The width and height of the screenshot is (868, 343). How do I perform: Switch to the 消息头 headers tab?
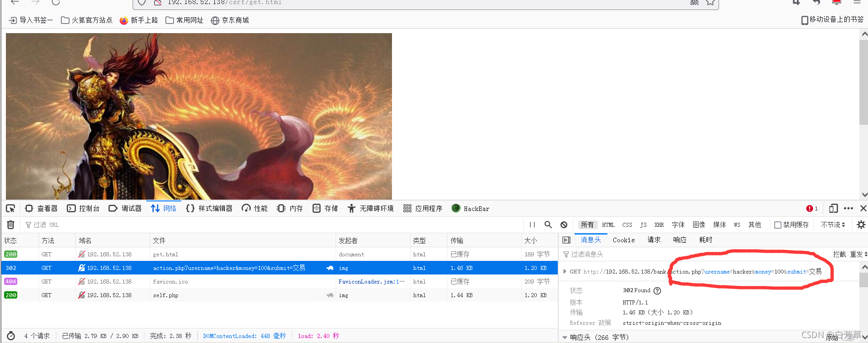click(590, 240)
